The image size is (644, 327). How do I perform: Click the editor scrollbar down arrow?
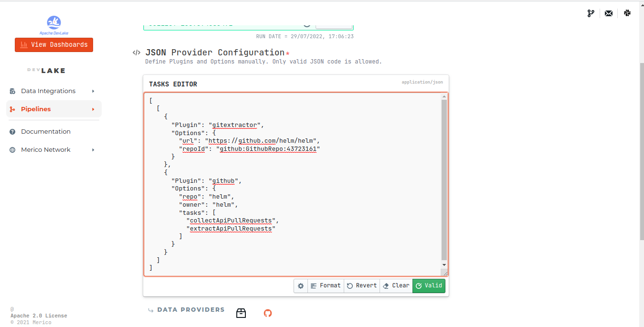click(444, 264)
